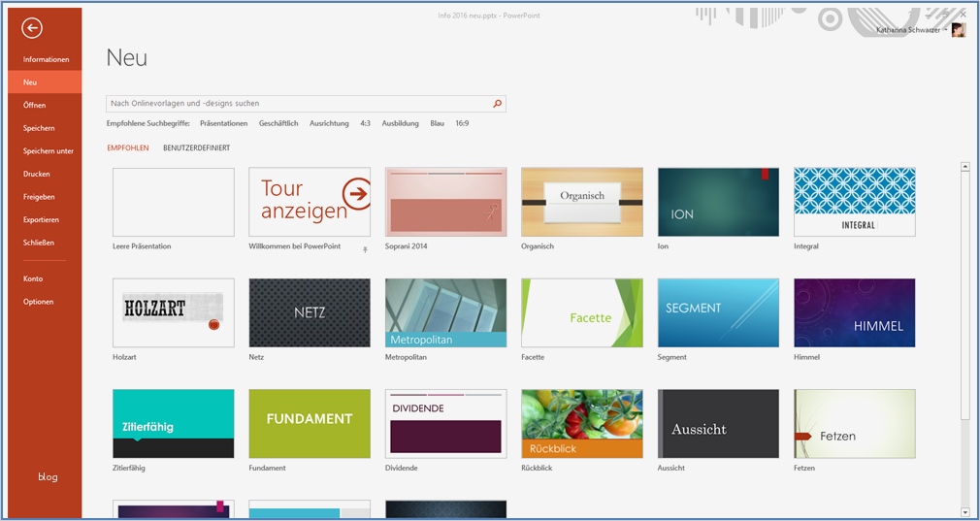Open Tour anzeigen welcome template
The height and width of the screenshot is (521, 980).
[x=310, y=202]
